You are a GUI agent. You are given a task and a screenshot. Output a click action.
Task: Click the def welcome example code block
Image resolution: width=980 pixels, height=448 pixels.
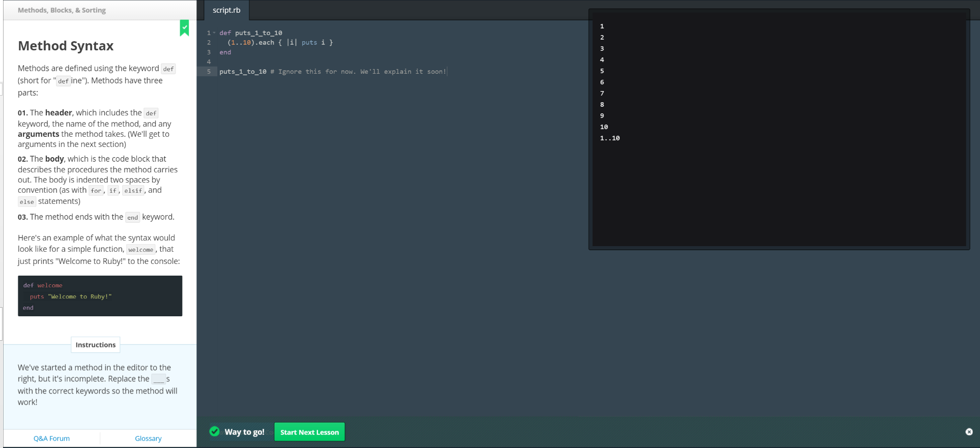click(x=100, y=296)
